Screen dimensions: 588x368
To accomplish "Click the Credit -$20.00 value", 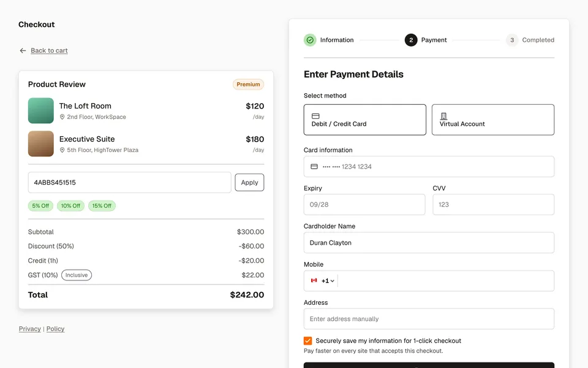I will click(251, 260).
